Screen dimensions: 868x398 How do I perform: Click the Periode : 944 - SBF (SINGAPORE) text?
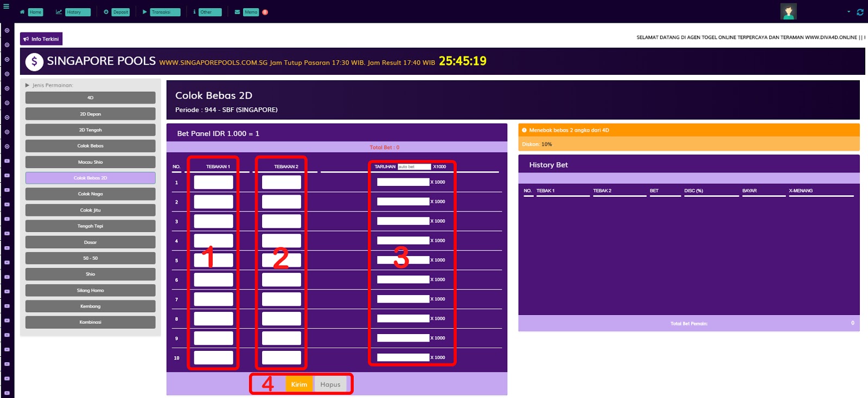[x=226, y=110]
